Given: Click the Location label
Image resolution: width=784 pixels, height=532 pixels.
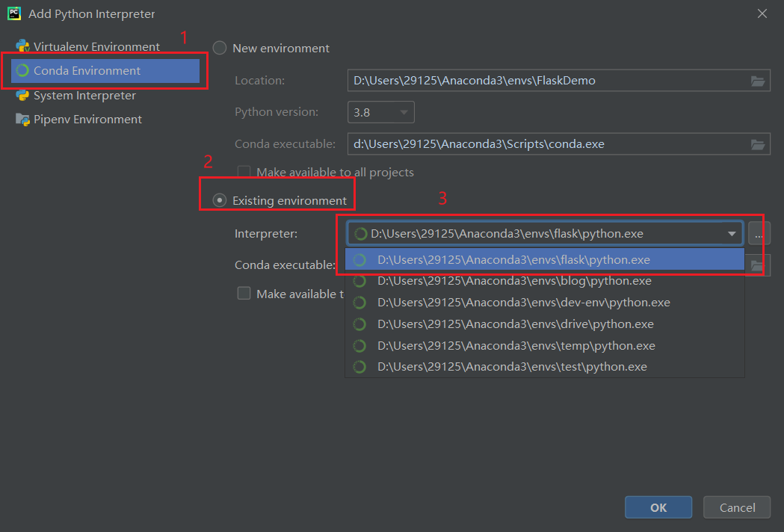Looking at the screenshot, I should pos(259,81).
